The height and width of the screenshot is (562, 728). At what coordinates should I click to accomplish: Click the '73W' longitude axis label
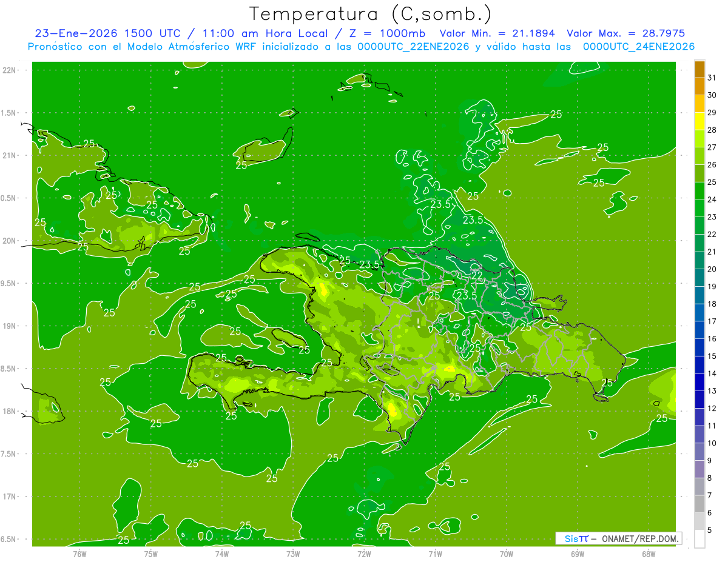pos(293,554)
